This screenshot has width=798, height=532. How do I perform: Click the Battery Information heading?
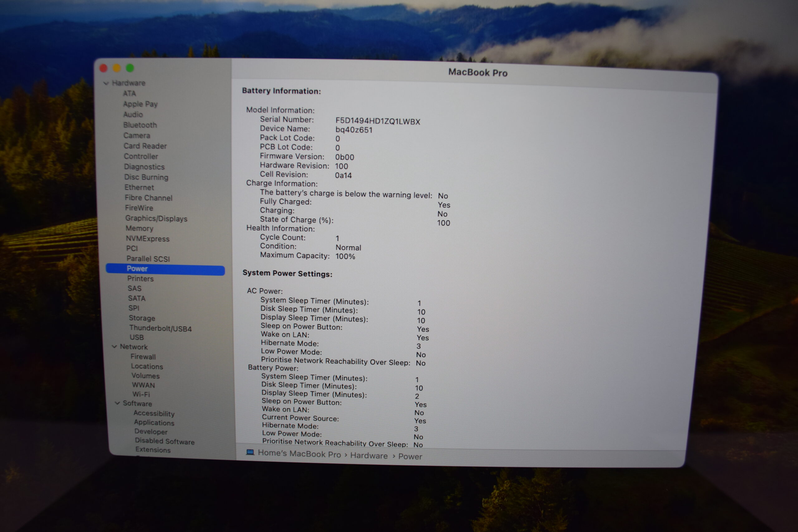click(281, 91)
